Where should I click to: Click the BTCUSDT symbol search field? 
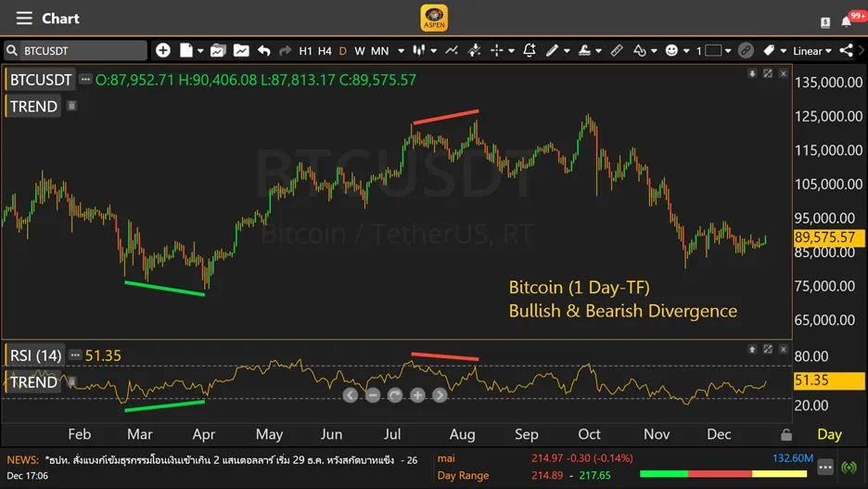click(x=82, y=50)
